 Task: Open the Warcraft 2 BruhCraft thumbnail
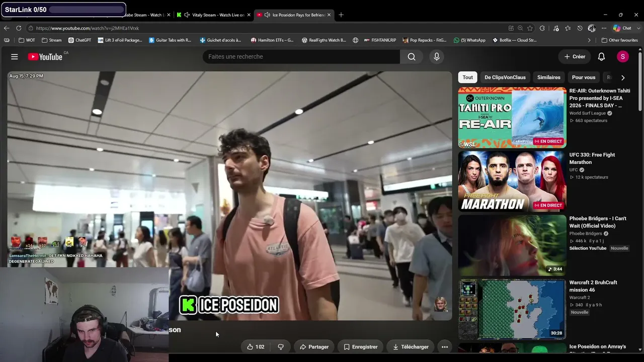click(x=512, y=309)
